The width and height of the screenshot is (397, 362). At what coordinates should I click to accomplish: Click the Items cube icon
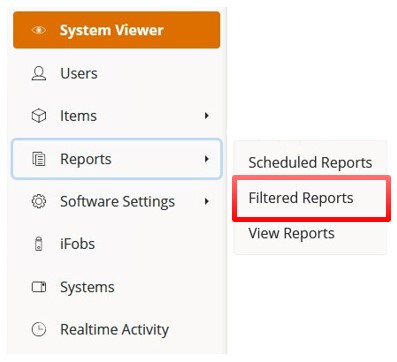pyautogui.click(x=39, y=116)
